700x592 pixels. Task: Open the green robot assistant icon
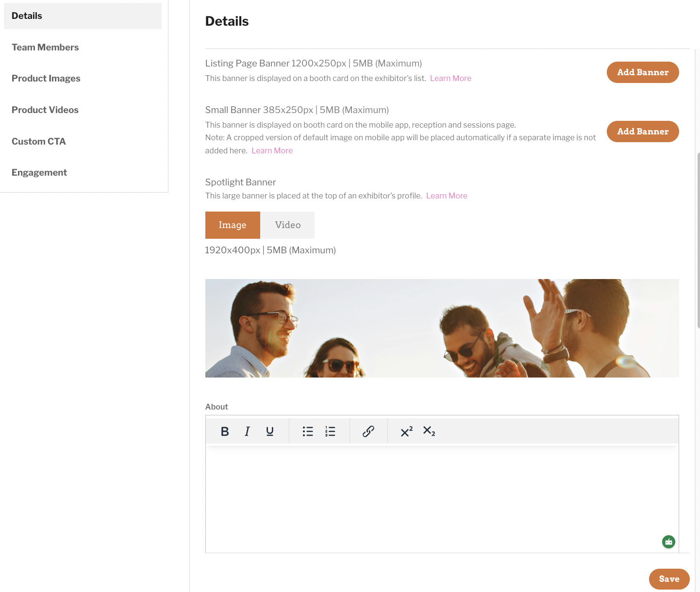(x=668, y=542)
